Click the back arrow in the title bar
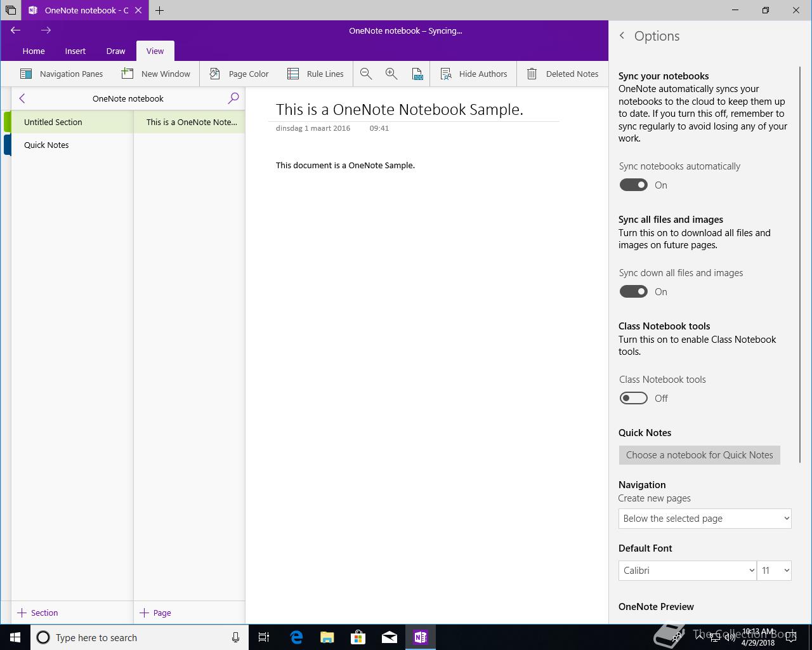Viewport: 812px width, 650px height. coord(16,30)
